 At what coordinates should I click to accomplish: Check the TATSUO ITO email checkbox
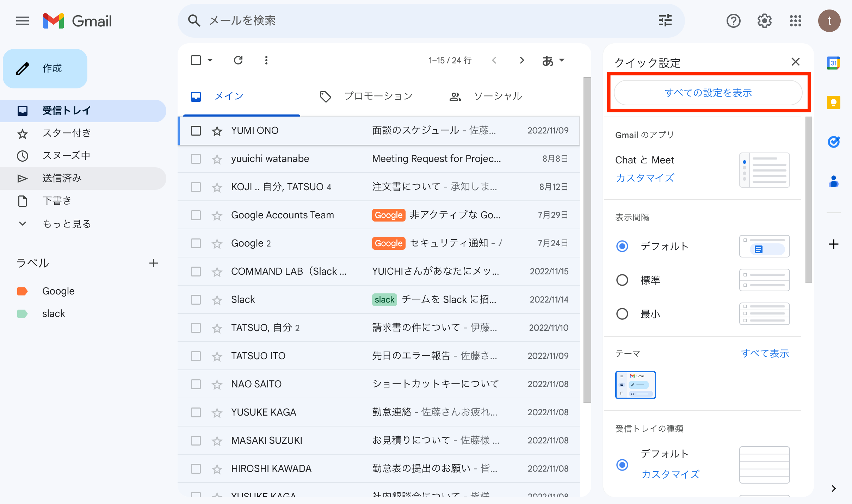[x=196, y=356]
